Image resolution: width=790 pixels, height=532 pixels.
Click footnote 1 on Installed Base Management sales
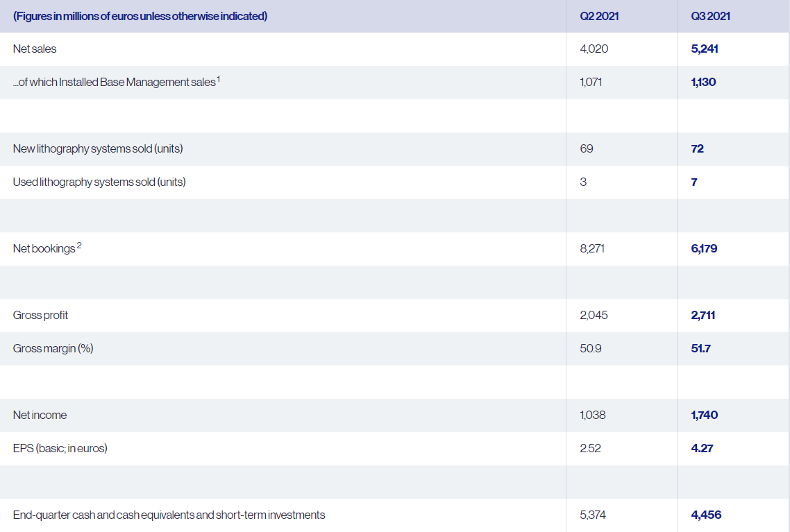pos(218,79)
